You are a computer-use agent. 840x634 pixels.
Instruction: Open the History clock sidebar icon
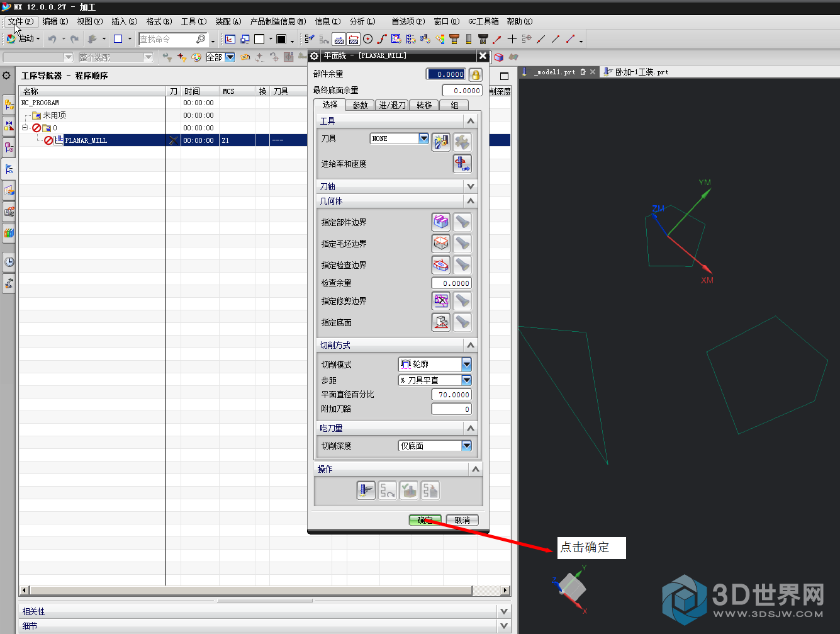tap(9, 262)
